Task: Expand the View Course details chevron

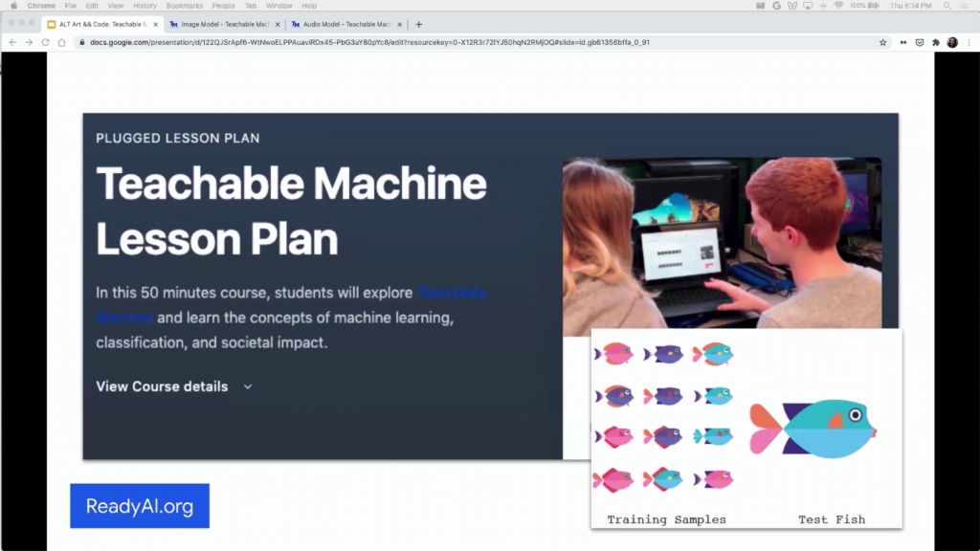Action: click(248, 386)
